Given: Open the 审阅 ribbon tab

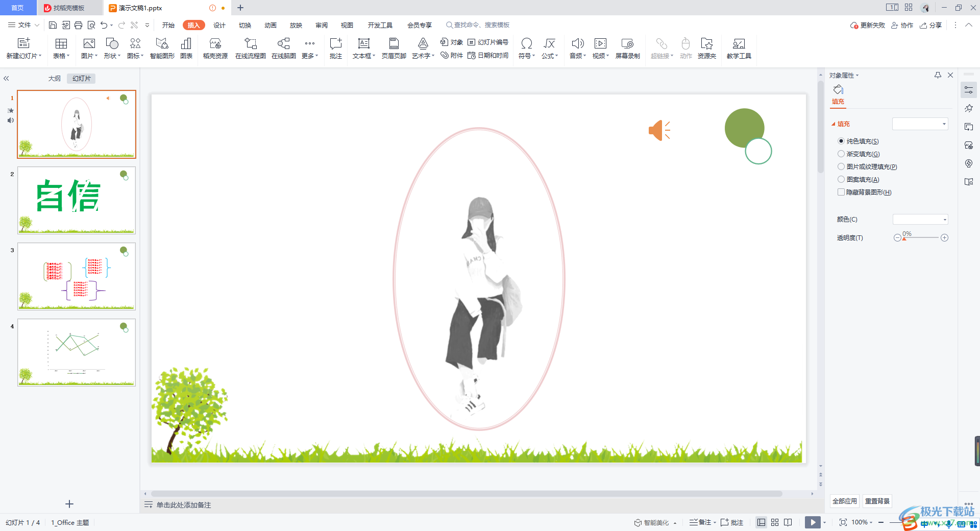Looking at the screenshot, I should click(x=322, y=25).
